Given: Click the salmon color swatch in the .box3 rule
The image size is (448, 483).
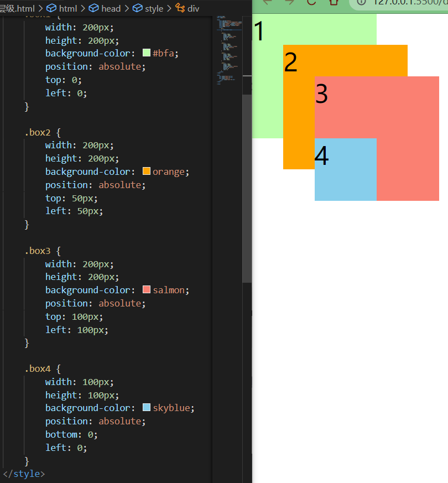Looking at the screenshot, I should pyautogui.click(x=145, y=290).
